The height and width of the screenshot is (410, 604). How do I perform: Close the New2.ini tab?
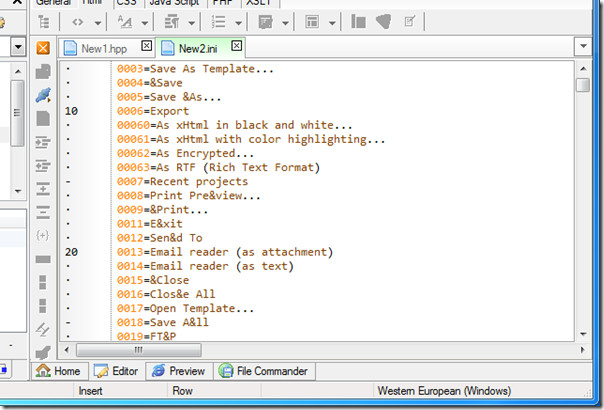[237, 46]
